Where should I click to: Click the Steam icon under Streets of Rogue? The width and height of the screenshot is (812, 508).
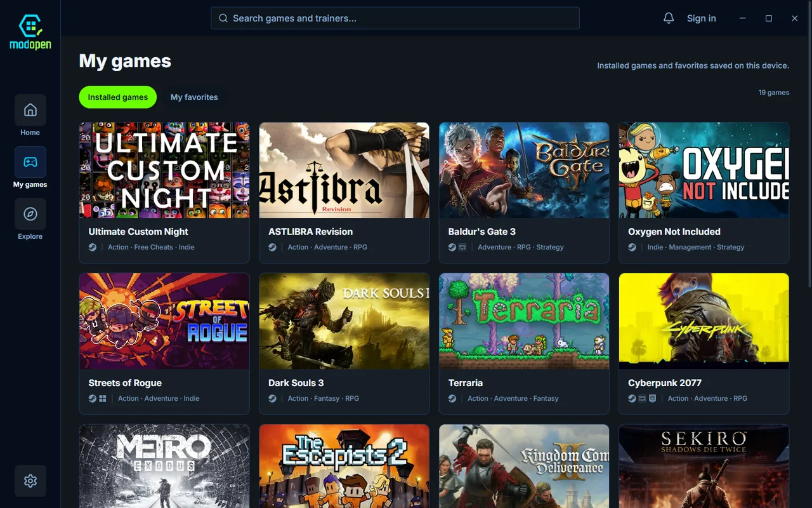93,398
